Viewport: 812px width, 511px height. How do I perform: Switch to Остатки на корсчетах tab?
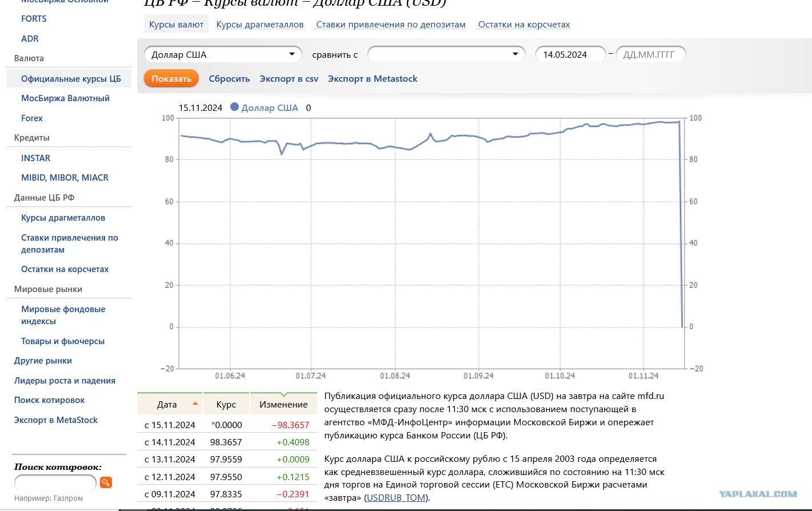pyautogui.click(x=524, y=25)
